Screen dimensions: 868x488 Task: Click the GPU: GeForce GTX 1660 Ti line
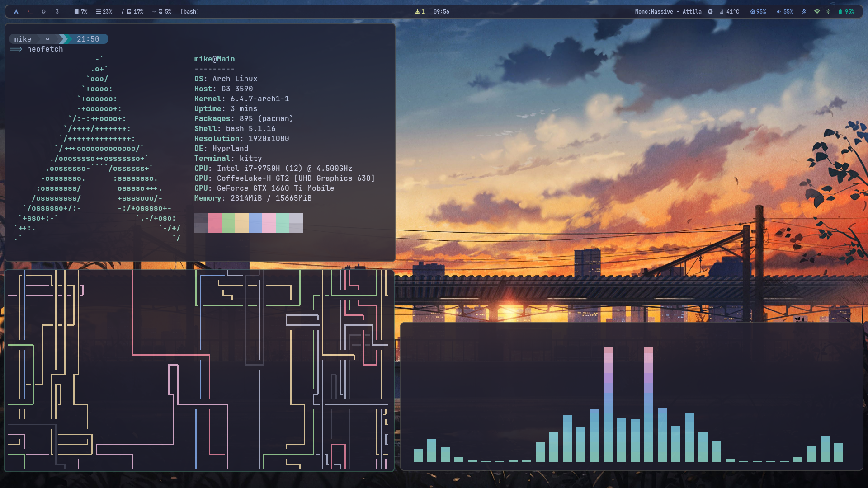tap(264, 188)
